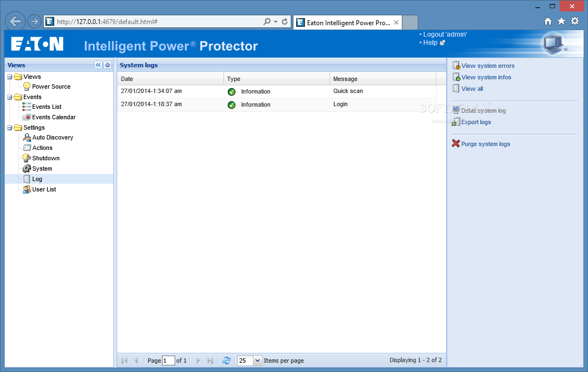Viewport: 588px width, 372px height.
Task: Click the Events Calendar icon
Action: coord(27,117)
